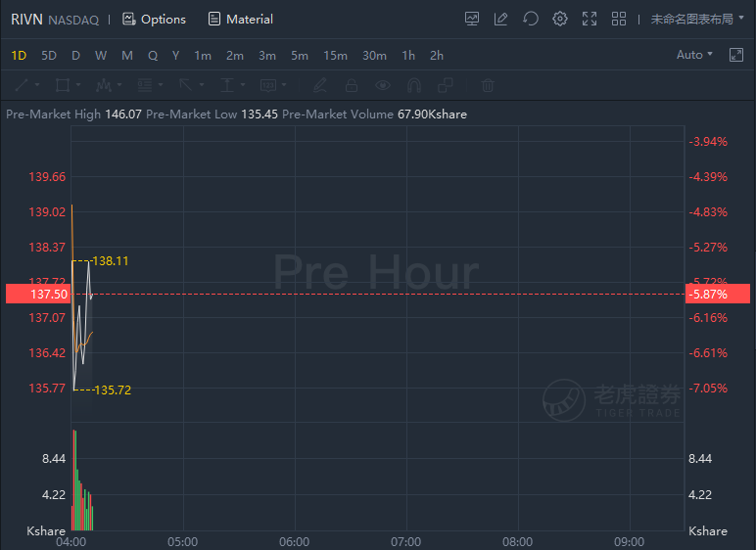The height and width of the screenshot is (550, 756).
Task: Switch to the 15m interval
Action: pos(335,56)
